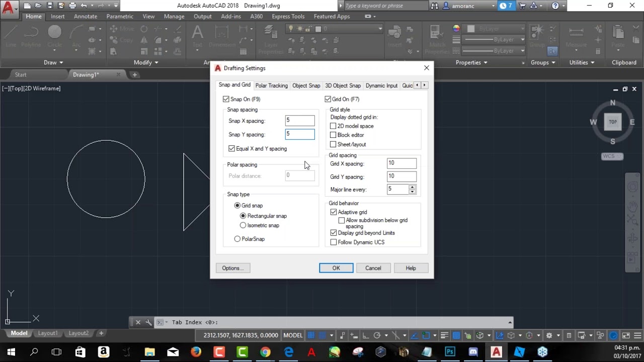This screenshot has width=644, height=362.
Task: Click the Grid X spacing input field
Action: (401, 163)
